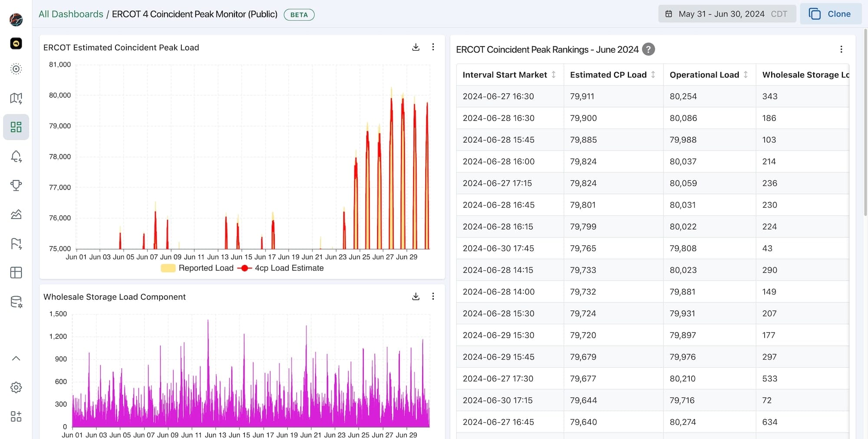The height and width of the screenshot is (439, 868).
Task: Download the Wholesale Storage Load Component chart
Action: tap(416, 296)
